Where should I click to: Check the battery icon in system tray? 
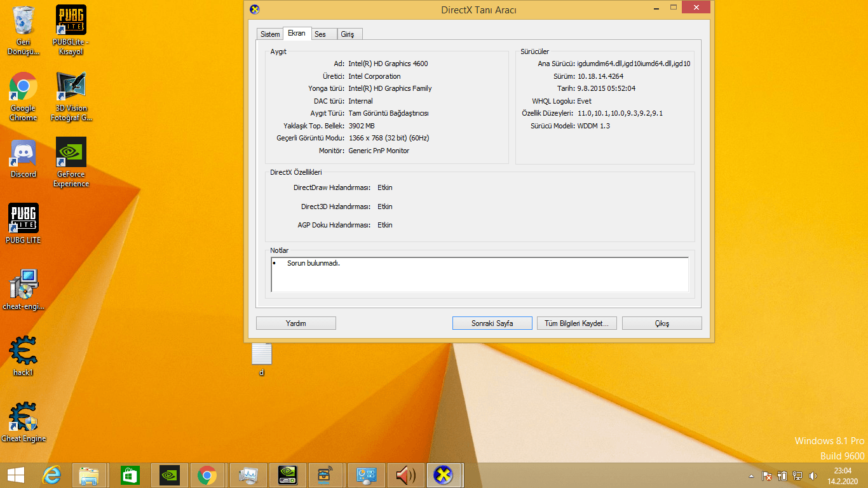coord(782,476)
